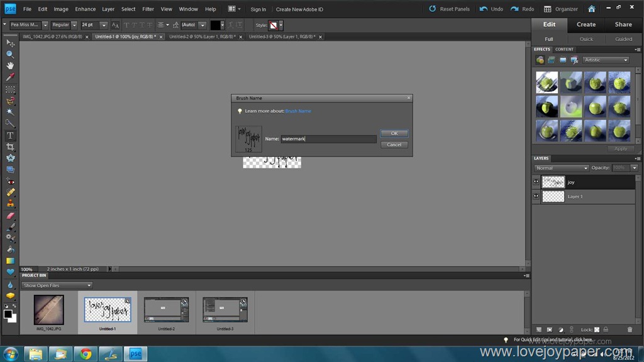Image resolution: width=644 pixels, height=362 pixels.
Task: Open the Layer menu
Action: pos(108,9)
